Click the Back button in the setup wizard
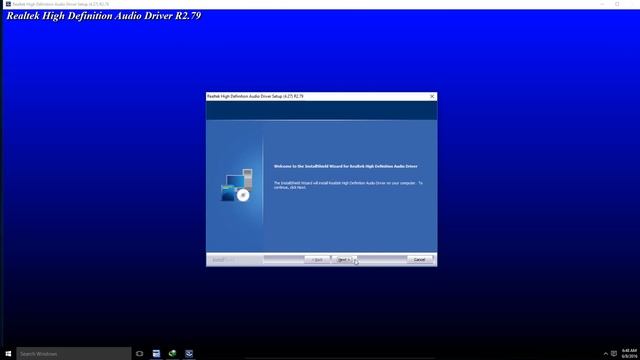 [x=317, y=260]
